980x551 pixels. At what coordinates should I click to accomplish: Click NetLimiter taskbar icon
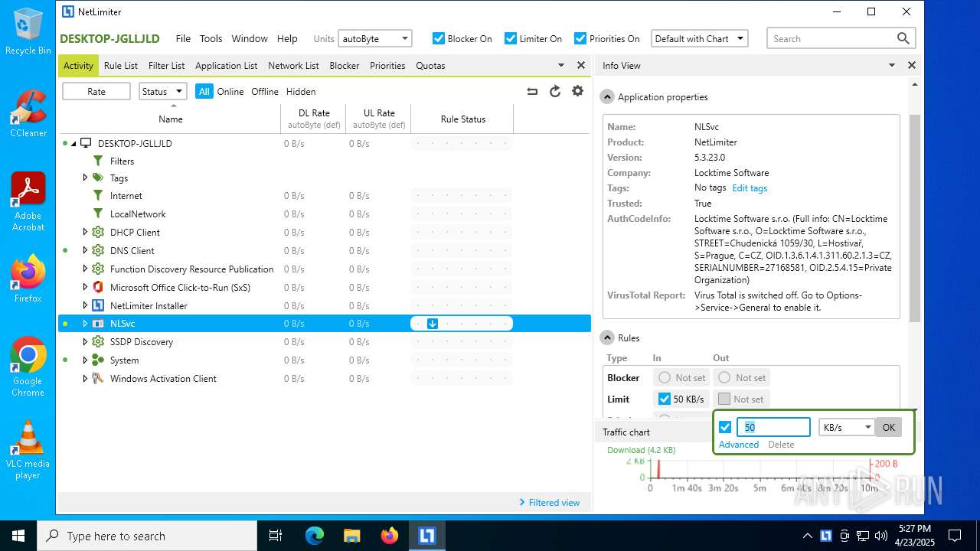click(x=426, y=536)
